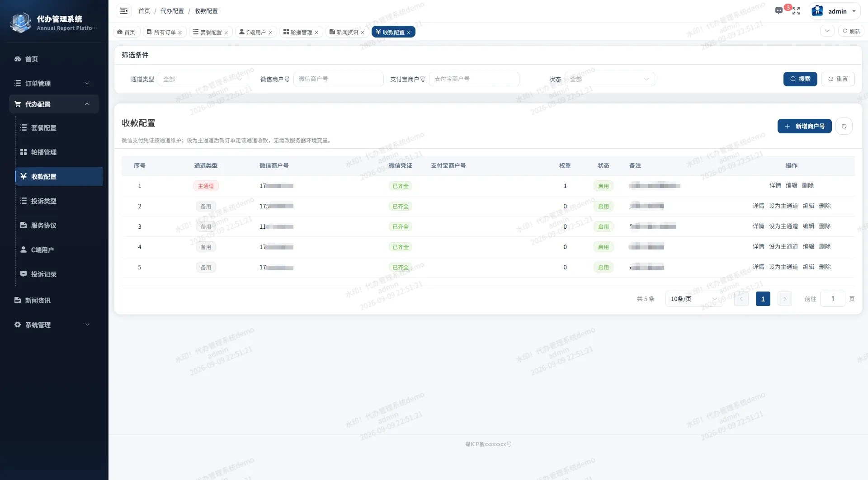Switch to the 首页 tab
This screenshot has width=868, height=480.
pyautogui.click(x=126, y=32)
